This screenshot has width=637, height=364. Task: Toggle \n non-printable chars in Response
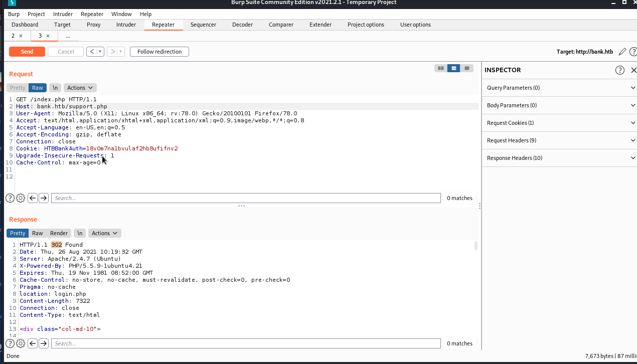(x=79, y=233)
